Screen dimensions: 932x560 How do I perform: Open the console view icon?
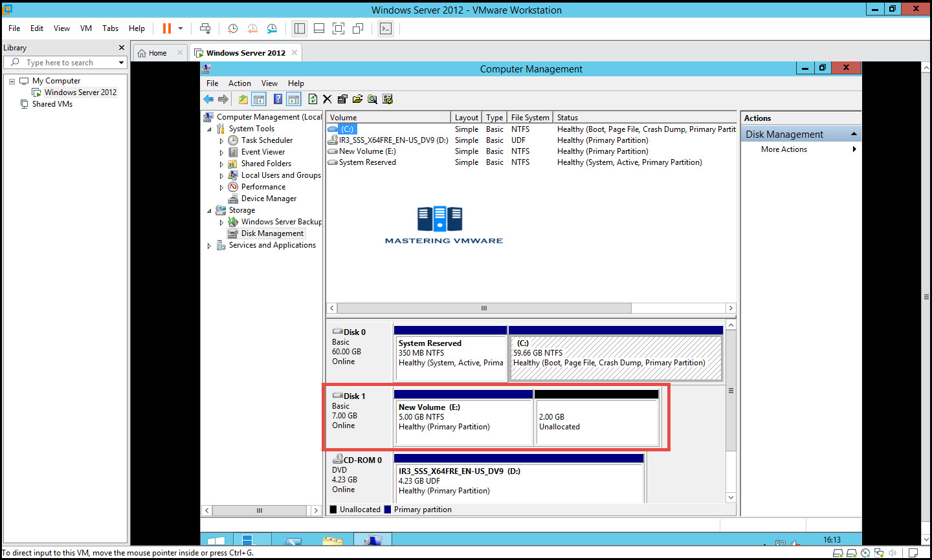tap(386, 28)
